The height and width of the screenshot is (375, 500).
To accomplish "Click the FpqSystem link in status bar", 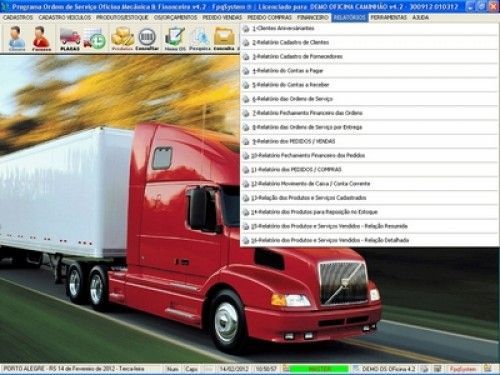I will (463, 369).
